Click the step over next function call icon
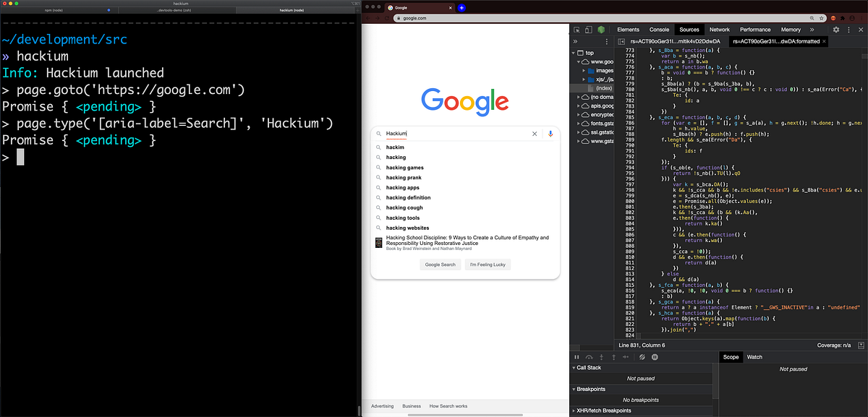The height and width of the screenshot is (417, 868). (589, 356)
